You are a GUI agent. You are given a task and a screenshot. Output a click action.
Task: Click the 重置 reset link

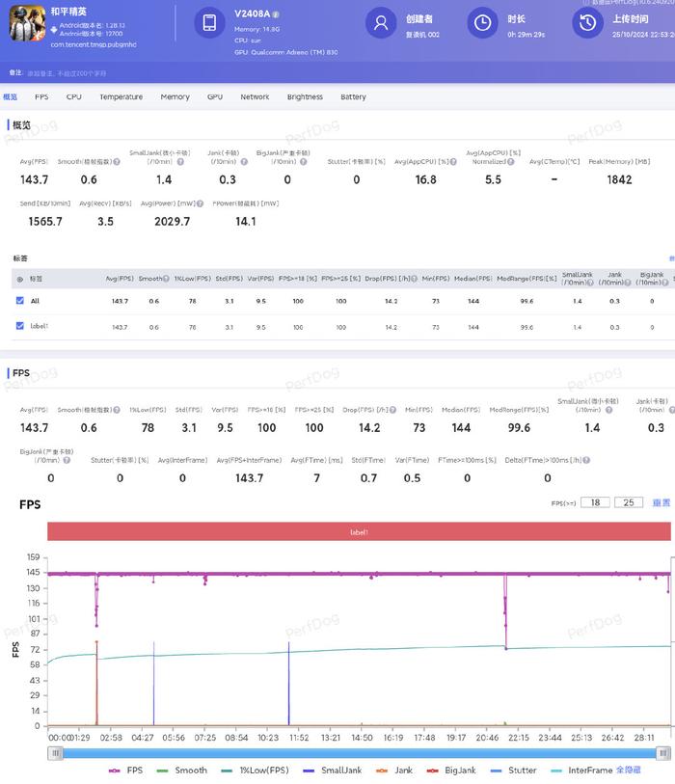(661, 502)
